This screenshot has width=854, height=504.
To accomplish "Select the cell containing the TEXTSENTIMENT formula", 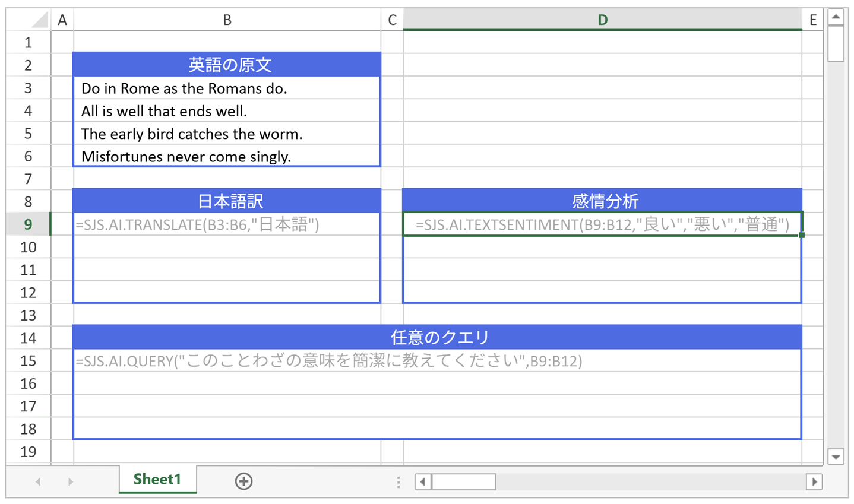I will pyautogui.click(x=602, y=224).
